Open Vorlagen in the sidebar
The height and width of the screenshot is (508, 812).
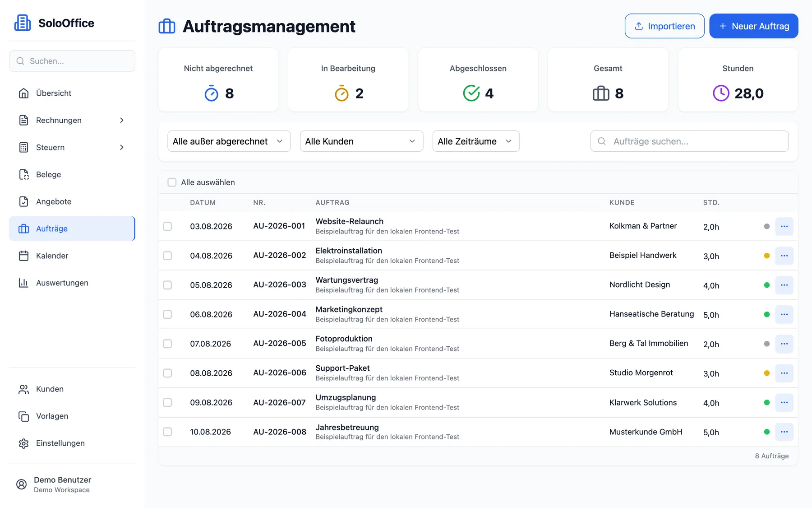pyautogui.click(x=72, y=416)
